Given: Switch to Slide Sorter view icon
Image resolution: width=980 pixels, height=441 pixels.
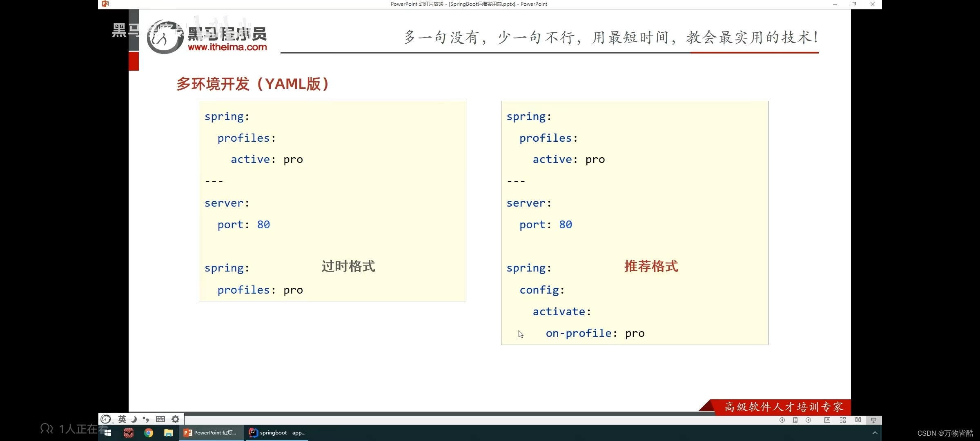Looking at the screenshot, I should [842, 420].
